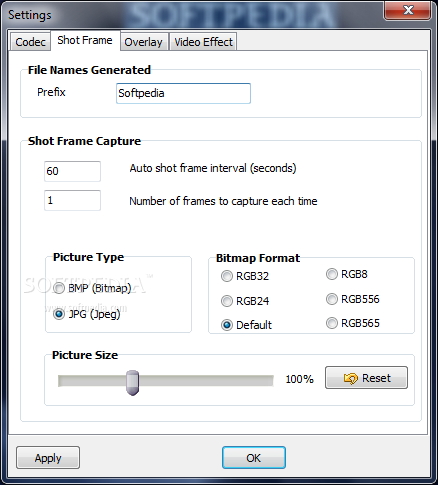This screenshot has width=438, height=485.
Task: Select the Shot Frame tab
Action: pos(85,40)
